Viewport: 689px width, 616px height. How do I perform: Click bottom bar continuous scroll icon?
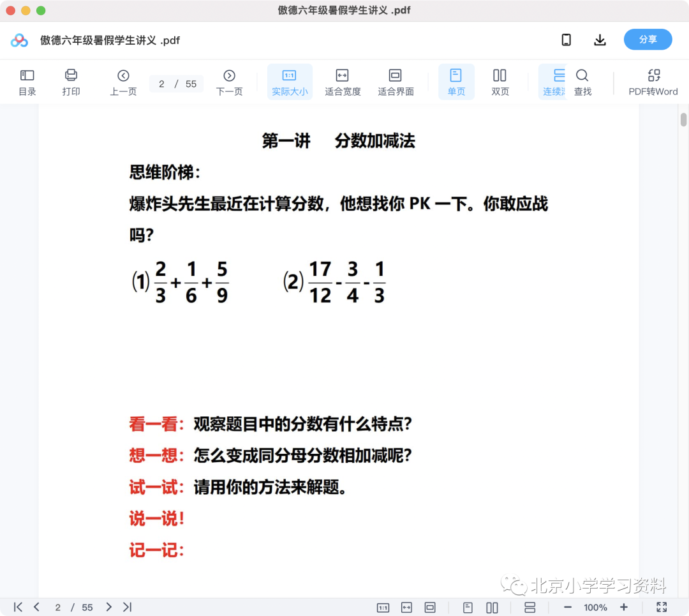(530, 608)
